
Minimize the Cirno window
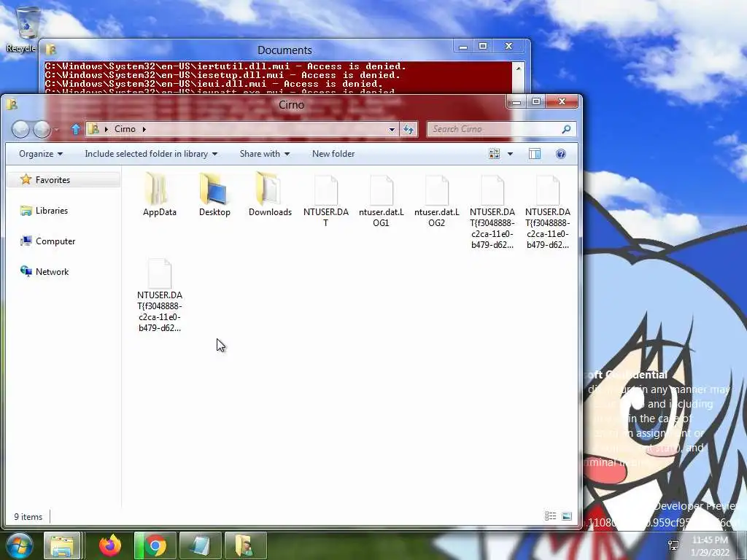(516, 102)
